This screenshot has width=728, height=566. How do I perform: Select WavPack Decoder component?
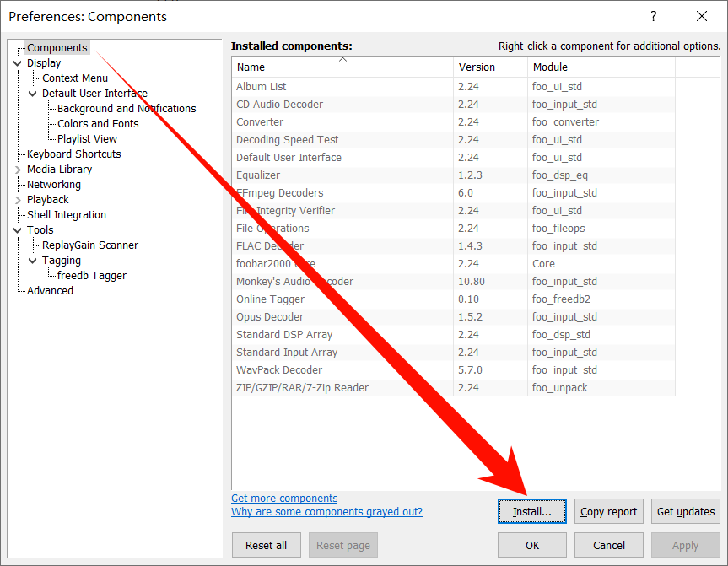click(x=453, y=369)
